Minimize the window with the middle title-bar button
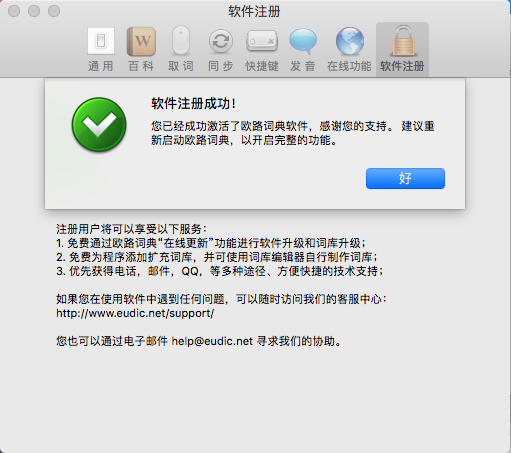This screenshot has height=453, width=511. 34,11
